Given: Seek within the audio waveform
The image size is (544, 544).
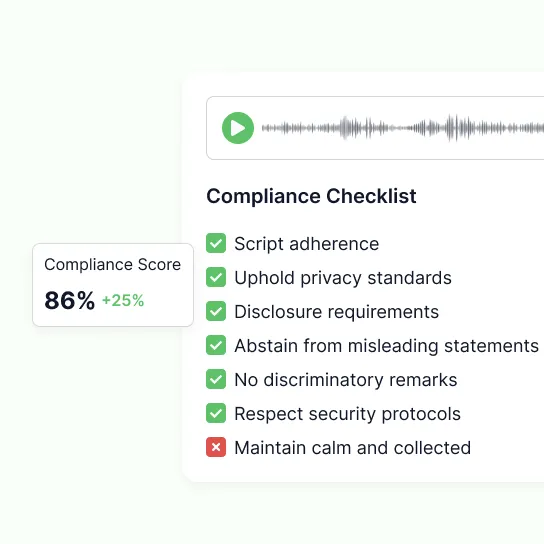Looking at the screenshot, I should coord(402,128).
